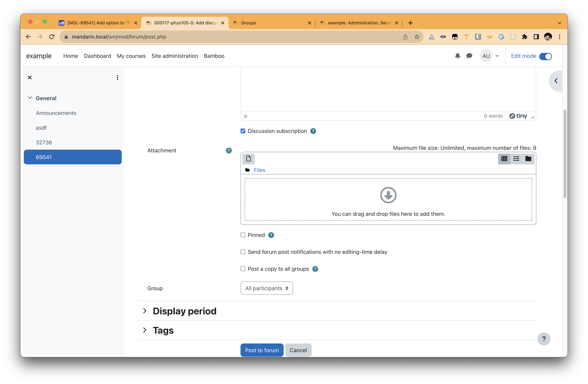Click the file drag and drop area text
The image size is (588, 384).
pyautogui.click(x=388, y=214)
